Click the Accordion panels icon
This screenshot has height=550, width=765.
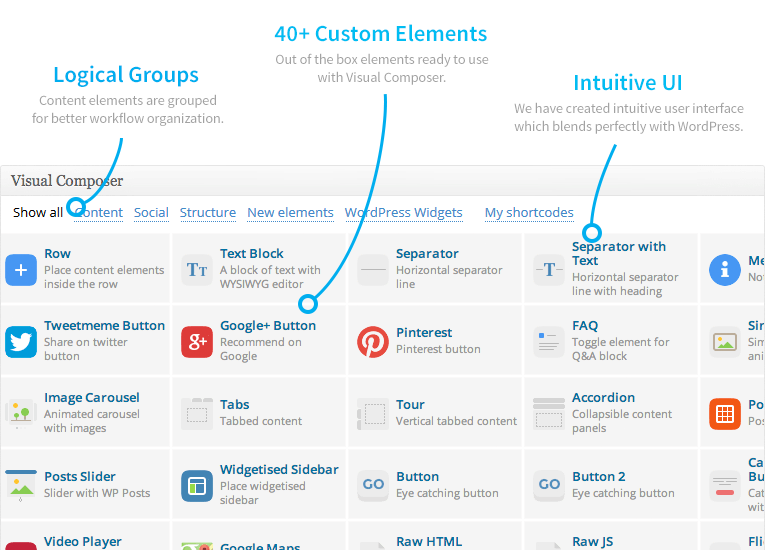click(549, 414)
